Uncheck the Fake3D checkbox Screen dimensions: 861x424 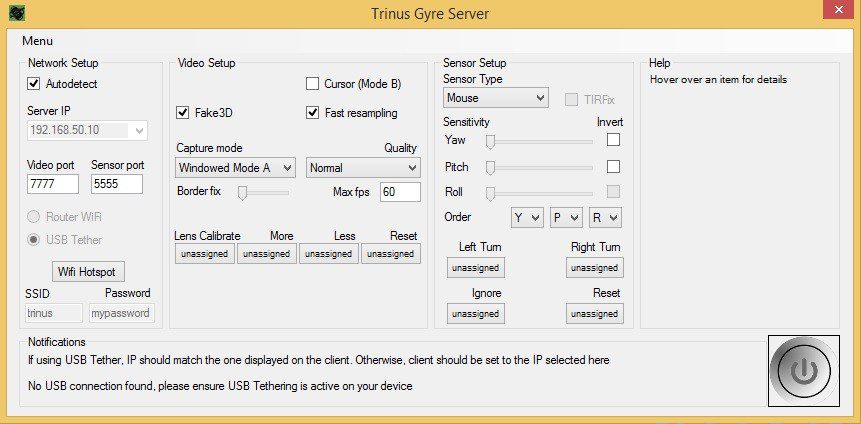click(x=182, y=113)
